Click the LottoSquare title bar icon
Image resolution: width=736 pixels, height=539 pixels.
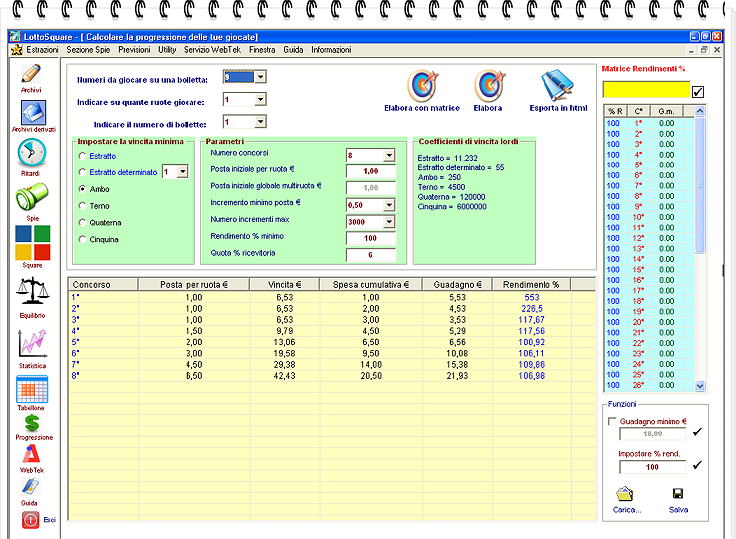(15, 37)
